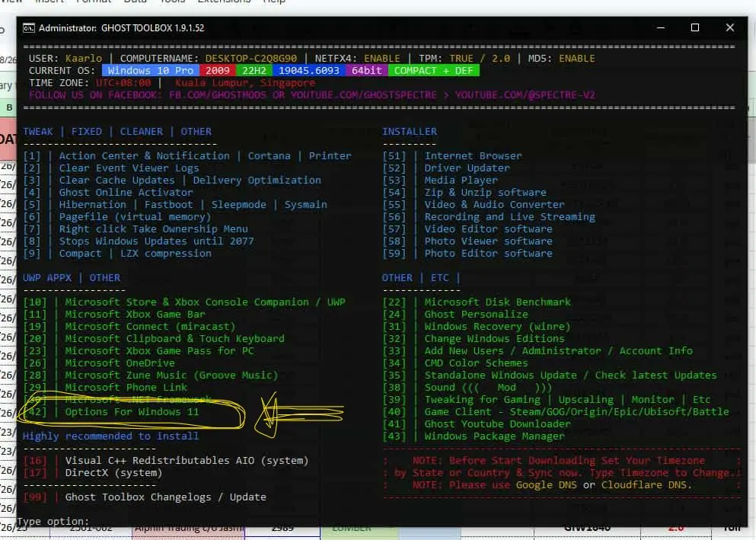This screenshot has width=756, height=540.
Task: Click the red '2009' version label
Action: [x=218, y=71]
